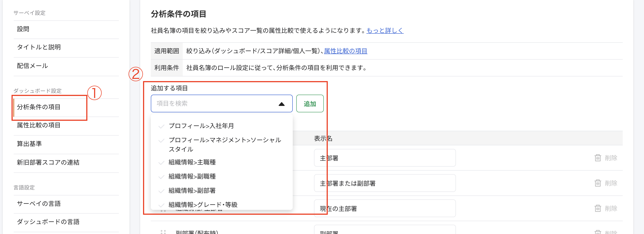
Task: Click the 属性比較の項目 link in 適用範囲 row
Action: point(346,51)
